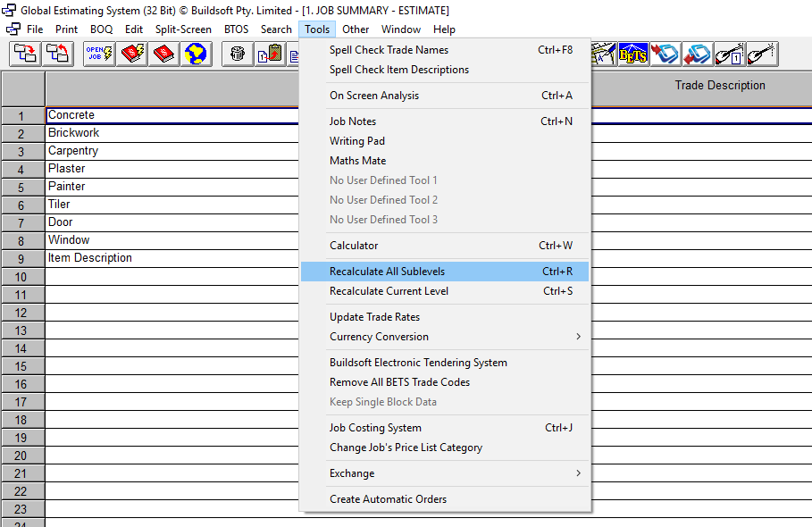Click the red book with lightning bolt icon
This screenshot has width=812, height=527.
click(133, 54)
